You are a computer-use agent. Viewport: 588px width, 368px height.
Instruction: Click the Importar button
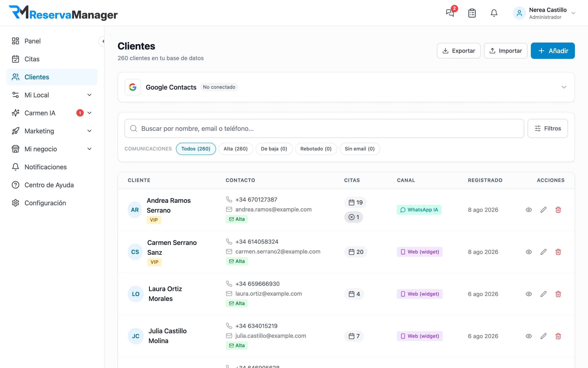(505, 51)
